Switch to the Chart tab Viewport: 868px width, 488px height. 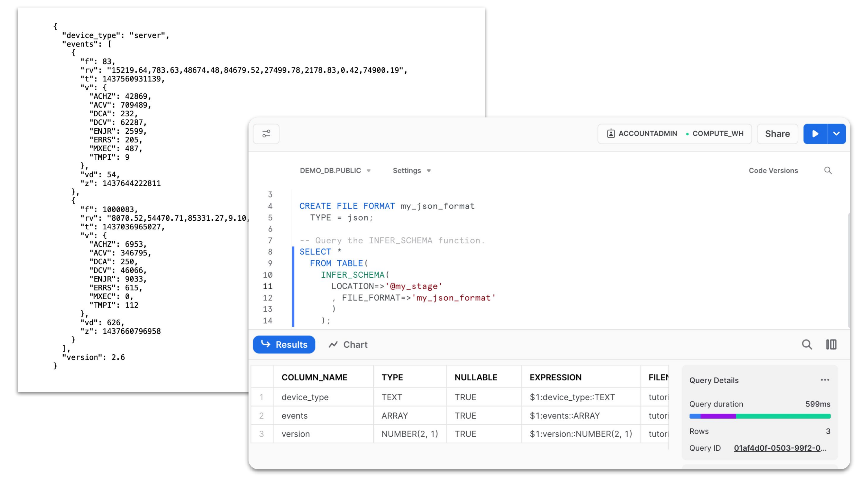click(x=348, y=344)
